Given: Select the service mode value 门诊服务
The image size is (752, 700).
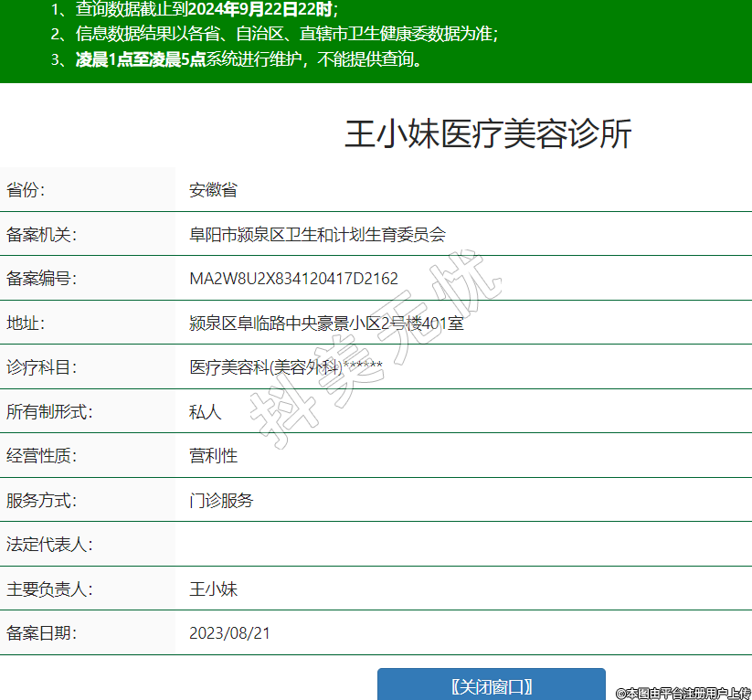Looking at the screenshot, I should point(221,501).
